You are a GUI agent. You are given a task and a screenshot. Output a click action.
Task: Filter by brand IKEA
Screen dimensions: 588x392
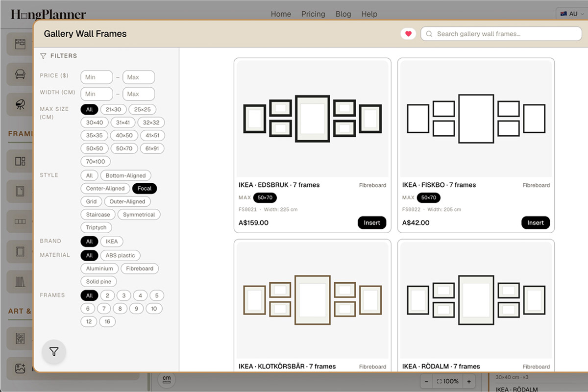coord(112,242)
